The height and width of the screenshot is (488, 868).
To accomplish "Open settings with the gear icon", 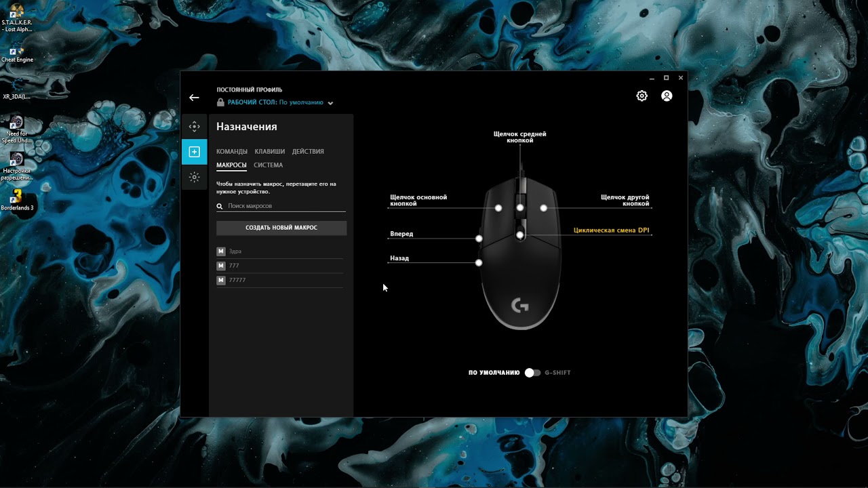I will [642, 96].
